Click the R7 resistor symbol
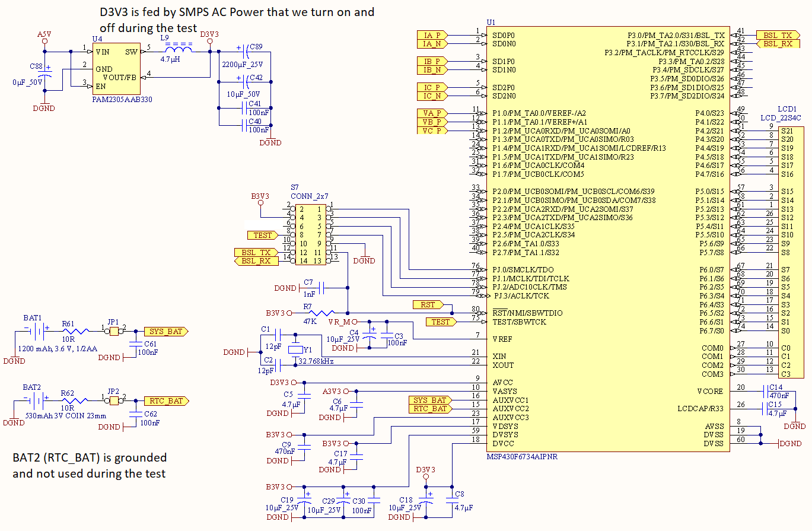Image resolution: width=812 pixels, height=531 pixels. point(323,313)
